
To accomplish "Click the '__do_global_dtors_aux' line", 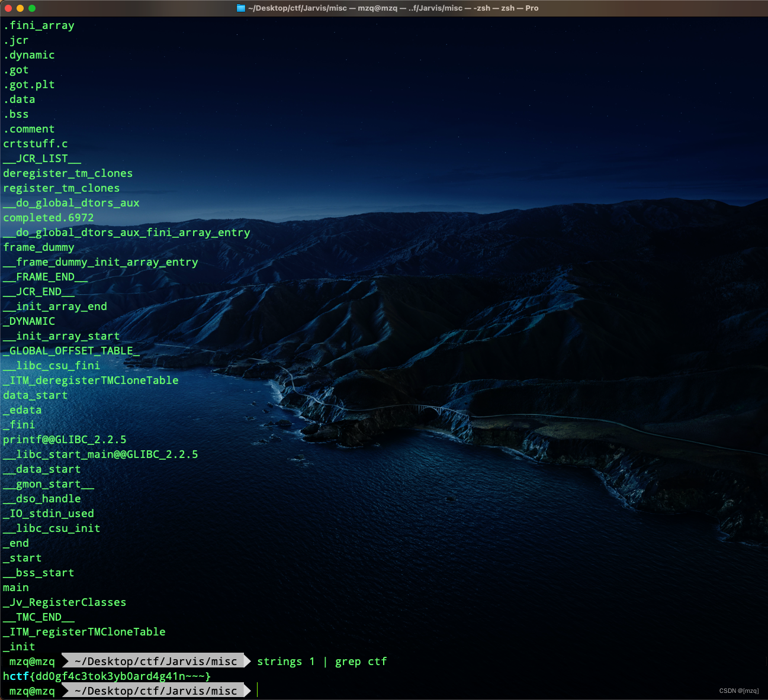I will tap(72, 203).
